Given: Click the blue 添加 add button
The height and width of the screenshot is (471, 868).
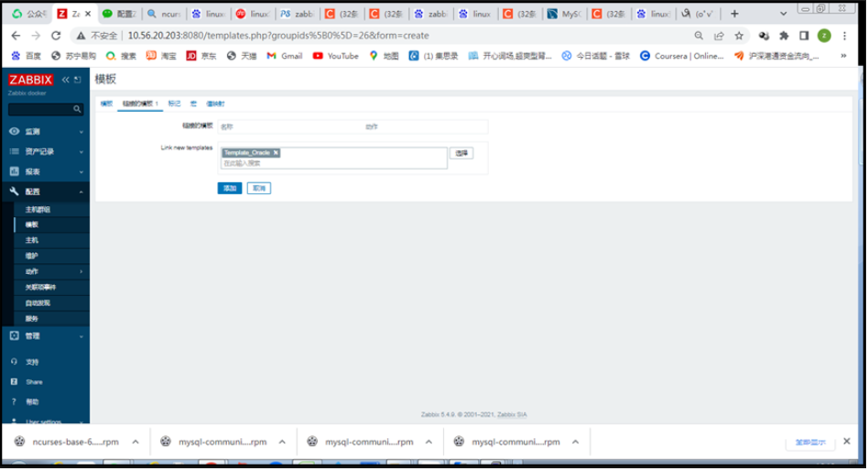Looking at the screenshot, I should point(230,189).
